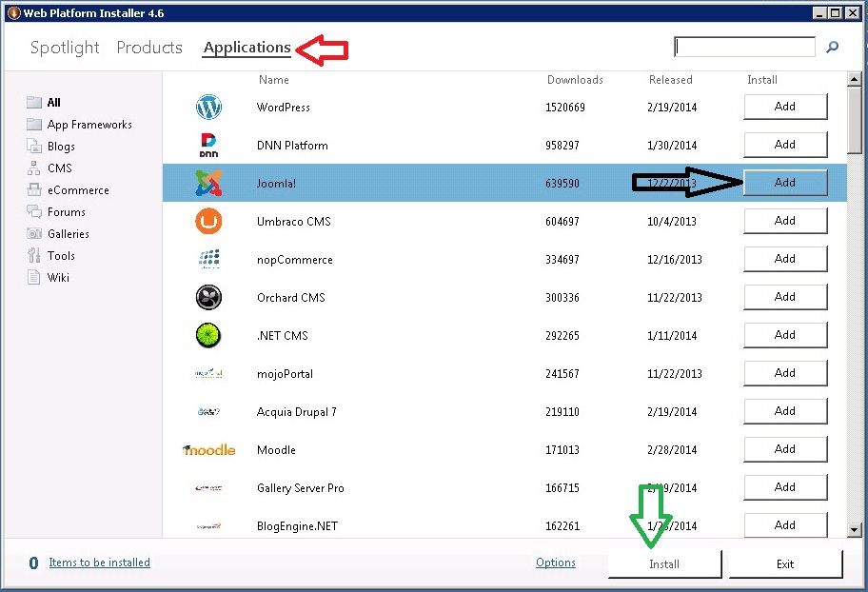
Task: Click the mojoPortal logo icon
Action: [208, 374]
